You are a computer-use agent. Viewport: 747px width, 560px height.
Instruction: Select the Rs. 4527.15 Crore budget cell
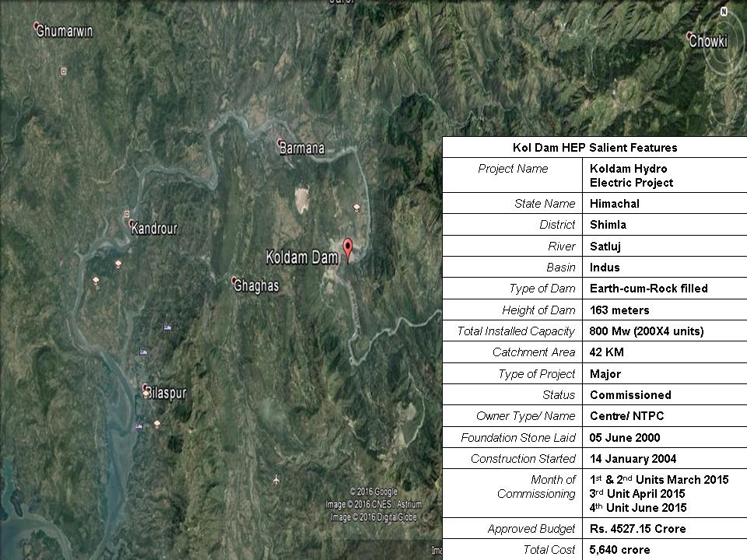(638, 529)
